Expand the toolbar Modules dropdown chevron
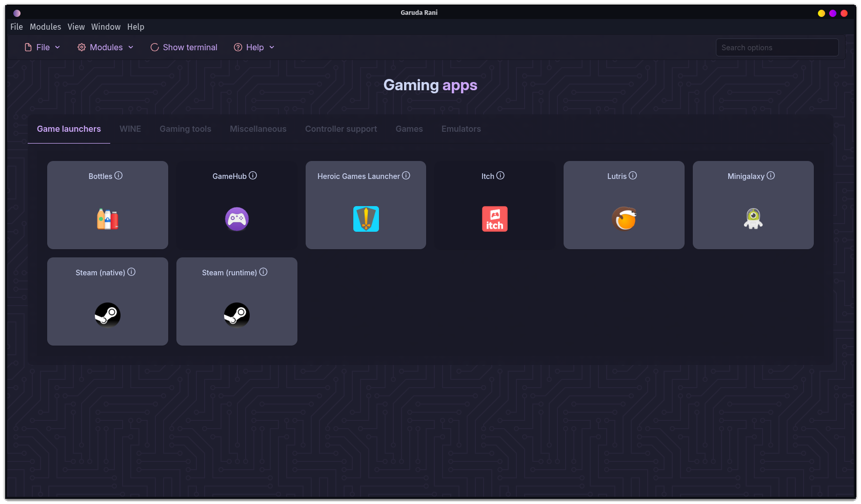The image size is (861, 504). (131, 47)
